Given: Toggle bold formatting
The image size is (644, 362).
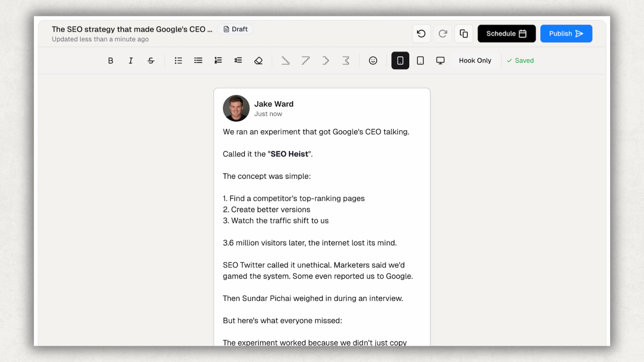Looking at the screenshot, I should pos(110,61).
